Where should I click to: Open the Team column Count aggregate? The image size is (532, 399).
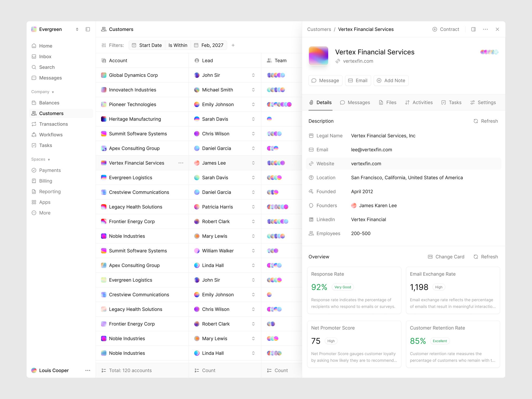click(277, 371)
